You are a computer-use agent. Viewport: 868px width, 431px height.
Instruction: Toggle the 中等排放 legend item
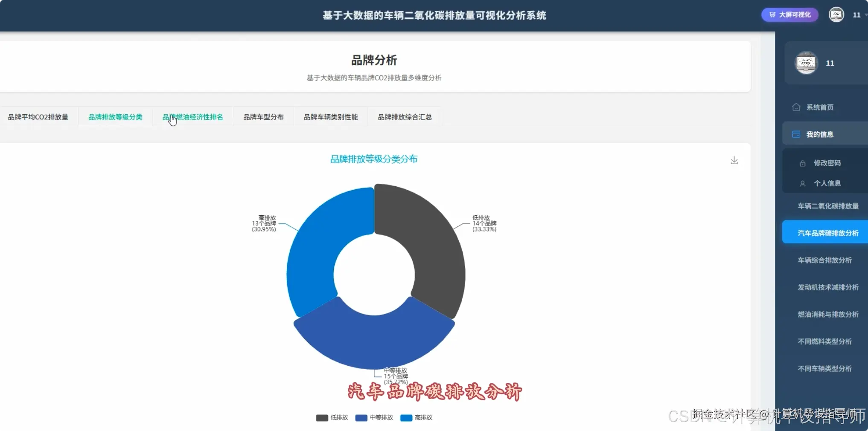pyautogui.click(x=375, y=418)
